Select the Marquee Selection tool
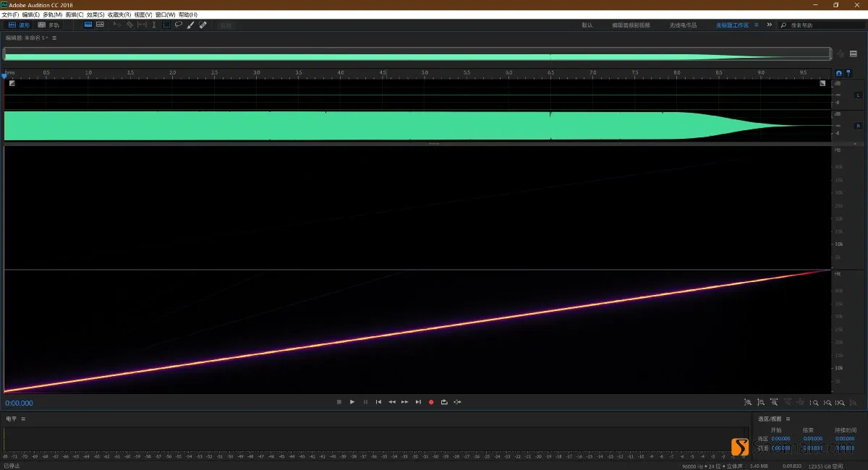 tap(166, 25)
